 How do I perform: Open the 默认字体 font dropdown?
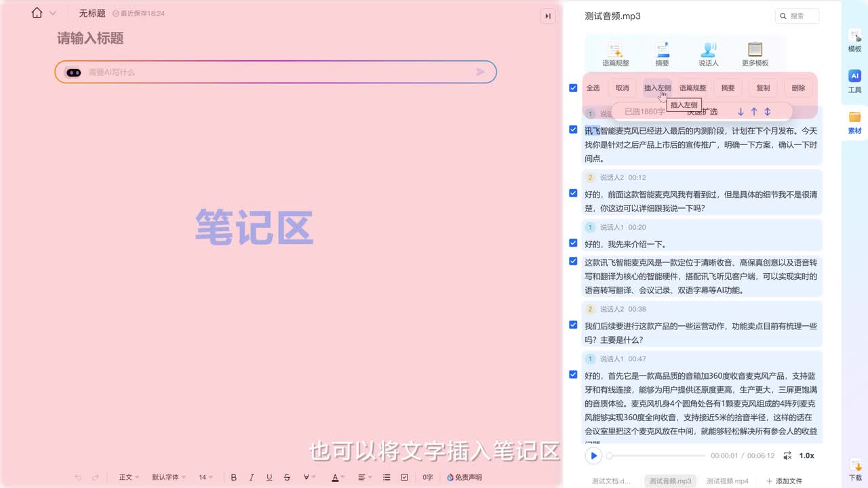(168, 477)
